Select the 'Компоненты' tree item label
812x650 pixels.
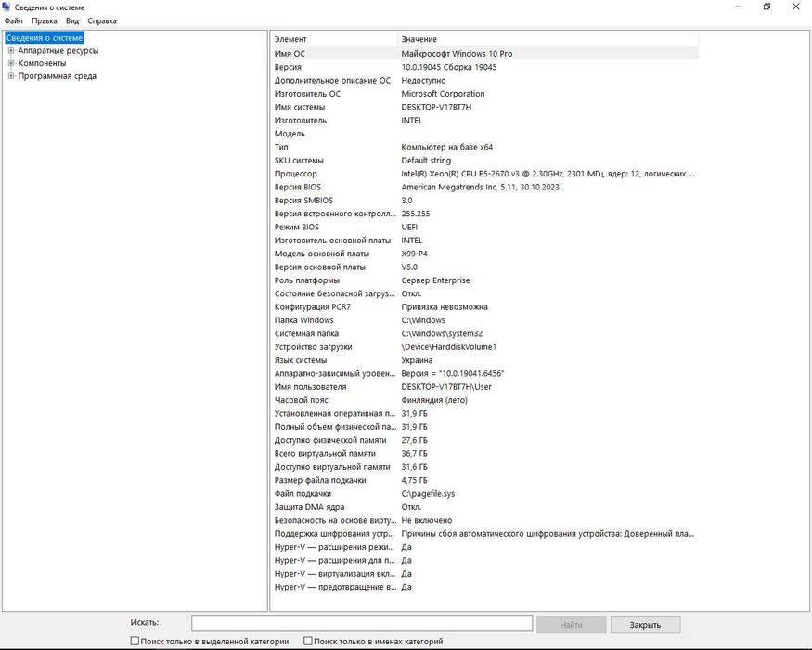point(42,63)
